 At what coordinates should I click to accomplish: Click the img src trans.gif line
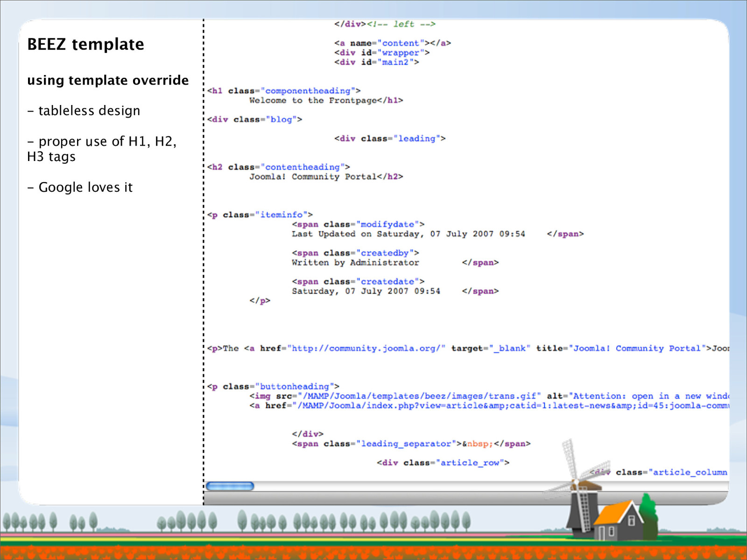[x=489, y=396]
